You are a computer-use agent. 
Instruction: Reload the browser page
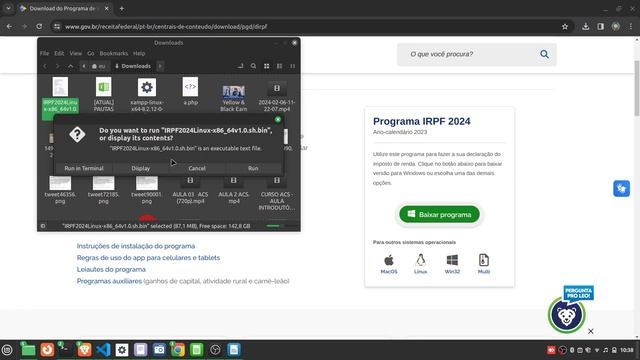39,27
